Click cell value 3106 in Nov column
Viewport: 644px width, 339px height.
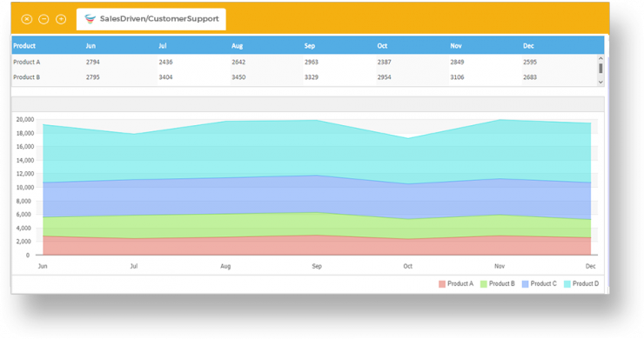point(457,77)
